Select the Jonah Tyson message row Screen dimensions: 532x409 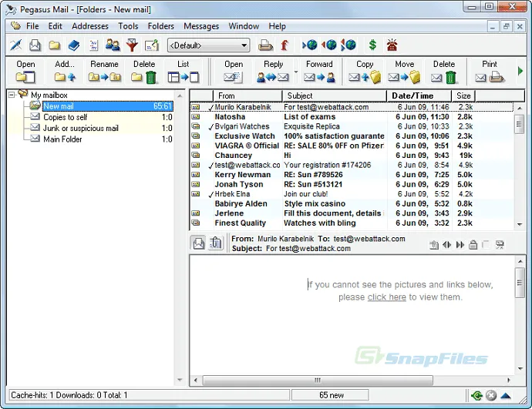pyautogui.click(x=352, y=184)
